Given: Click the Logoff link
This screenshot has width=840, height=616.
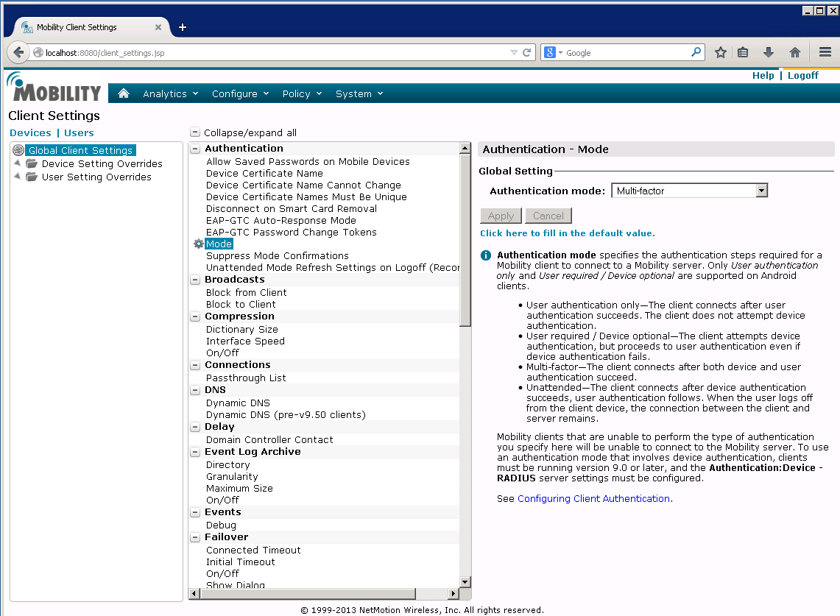Looking at the screenshot, I should click(x=802, y=75).
